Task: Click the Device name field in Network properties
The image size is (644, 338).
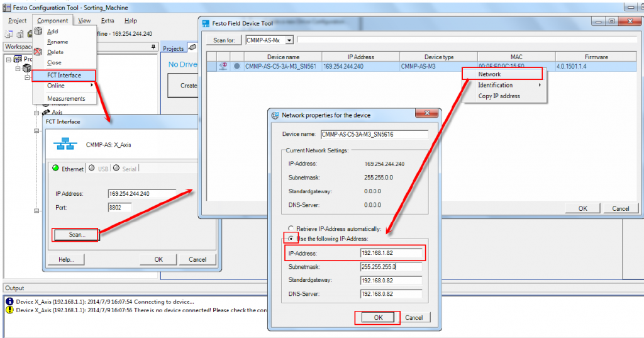Action: pos(374,135)
